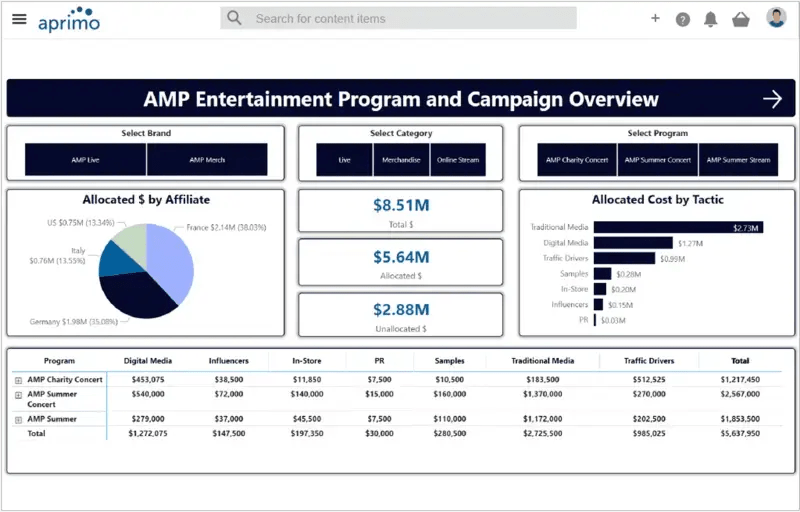Focus the content items search field
Viewport: 800px width, 512px height.
tap(398, 18)
